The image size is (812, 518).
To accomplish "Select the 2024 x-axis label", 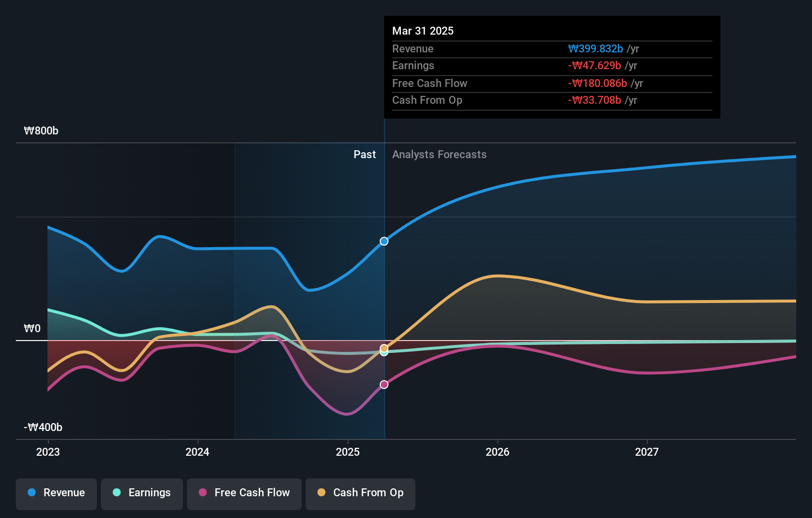I will [197, 452].
